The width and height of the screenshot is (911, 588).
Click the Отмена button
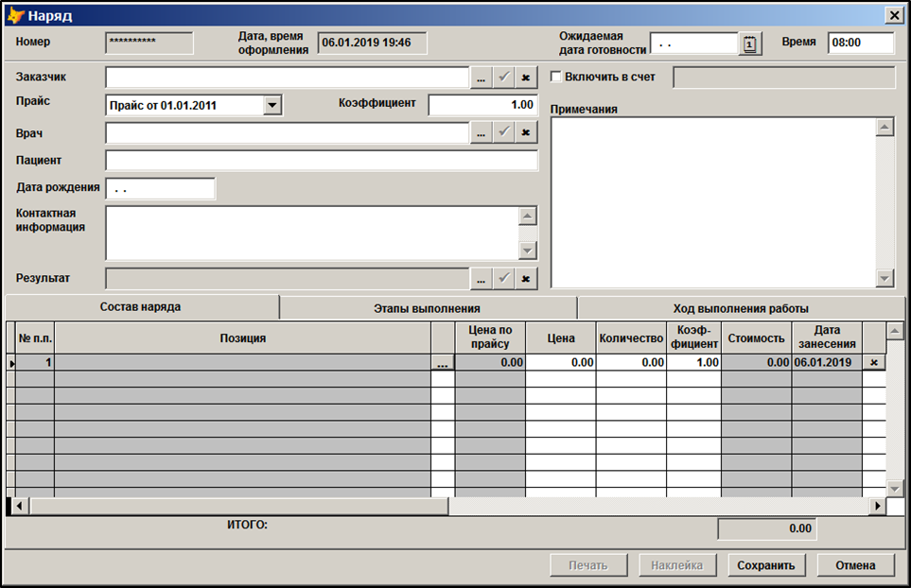(x=855, y=565)
